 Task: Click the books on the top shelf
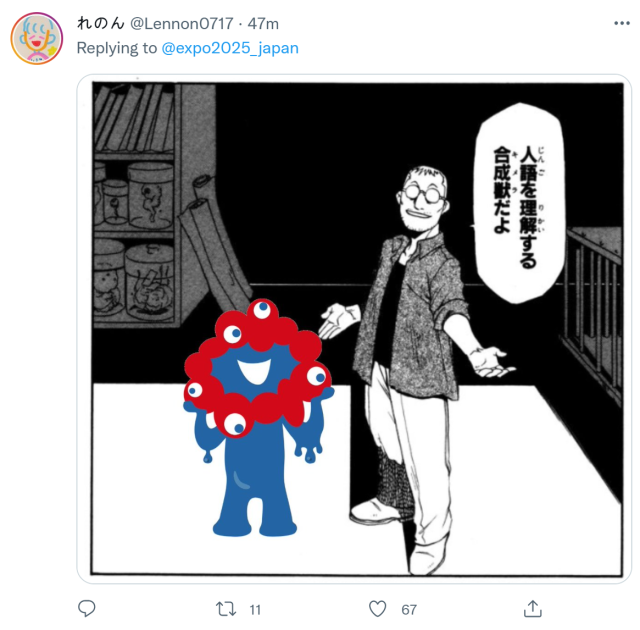[134, 118]
